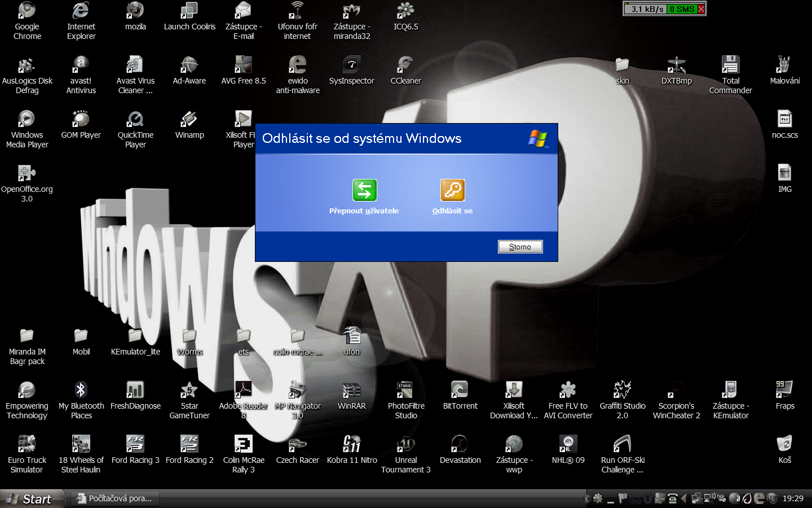Click the 0 SMS green indicator

(x=682, y=9)
